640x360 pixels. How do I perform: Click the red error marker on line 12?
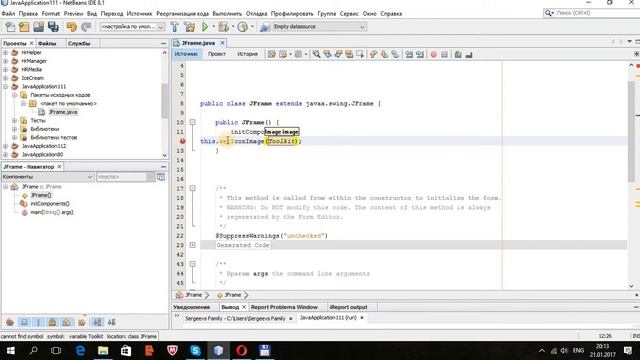point(182,141)
